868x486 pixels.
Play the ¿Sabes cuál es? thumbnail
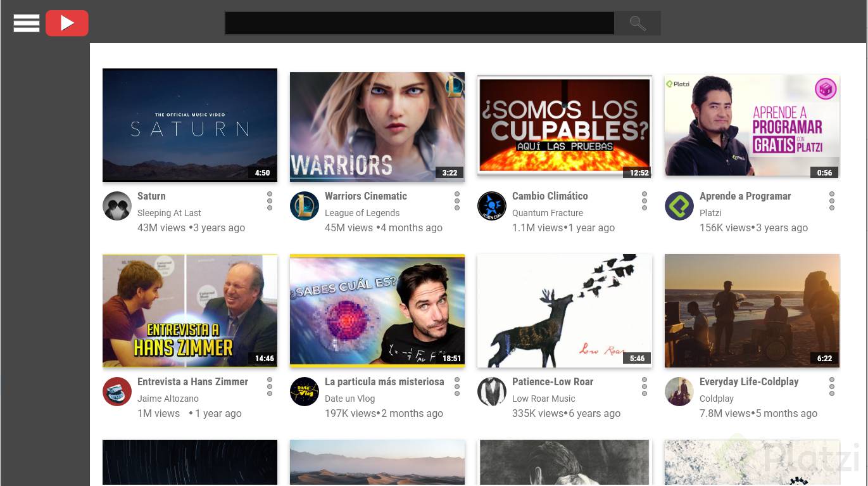click(377, 310)
